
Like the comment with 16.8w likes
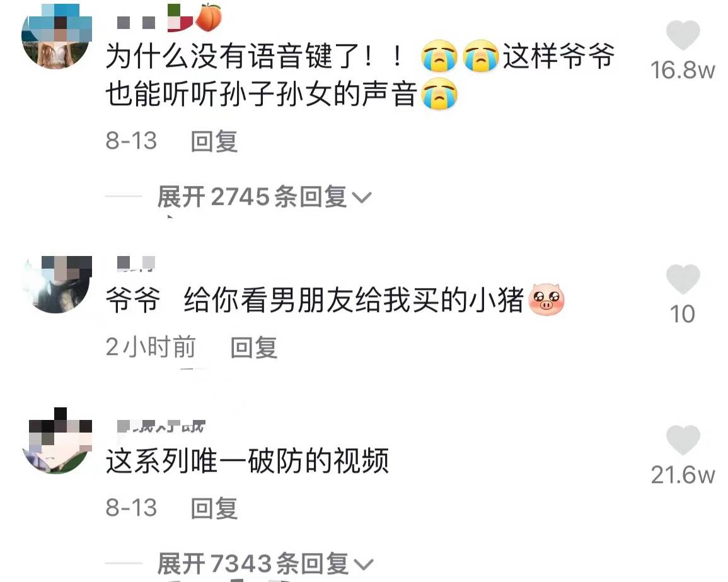(683, 35)
